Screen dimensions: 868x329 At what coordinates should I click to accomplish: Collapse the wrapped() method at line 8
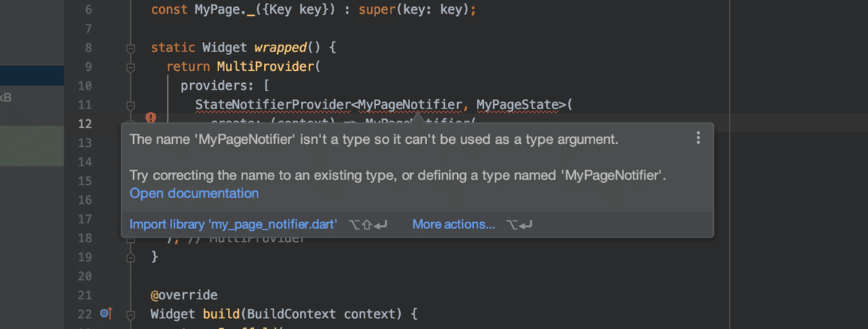click(x=131, y=48)
